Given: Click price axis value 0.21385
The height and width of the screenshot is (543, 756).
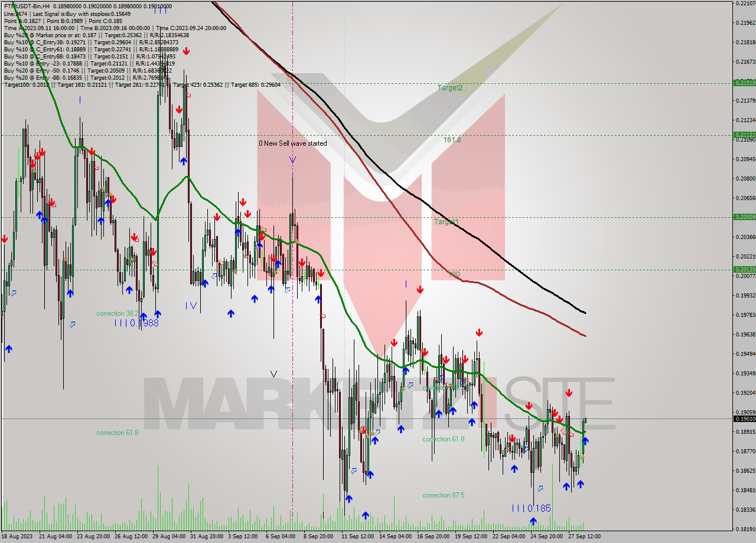Looking at the screenshot, I should (x=745, y=100).
